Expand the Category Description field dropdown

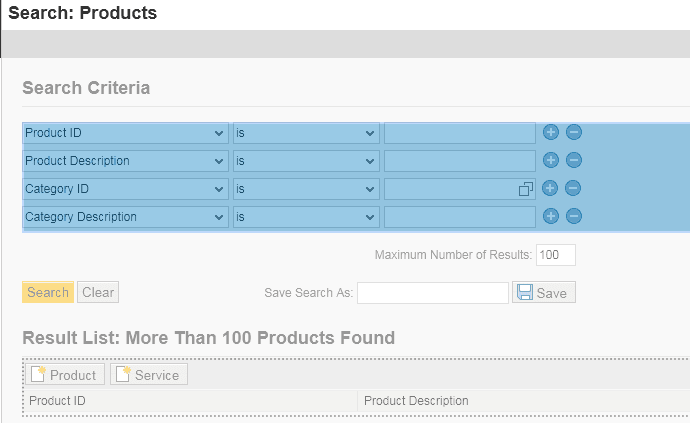coord(125,217)
